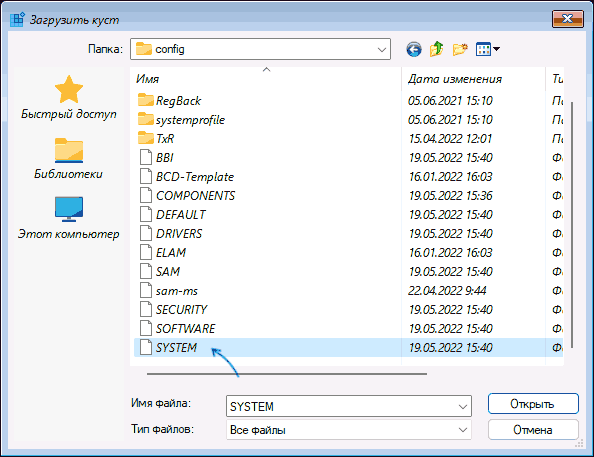
Task: Go up one folder level
Action: coord(436,49)
